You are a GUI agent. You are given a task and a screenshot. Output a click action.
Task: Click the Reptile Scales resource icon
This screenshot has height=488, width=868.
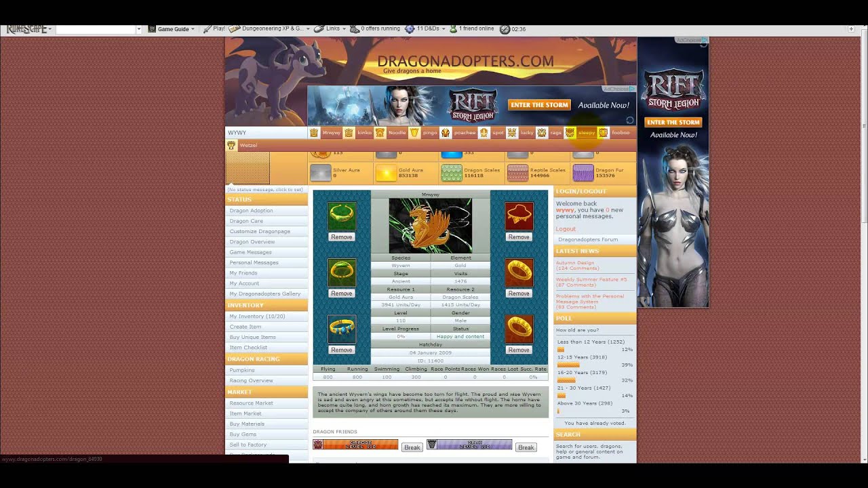click(517, 173)
